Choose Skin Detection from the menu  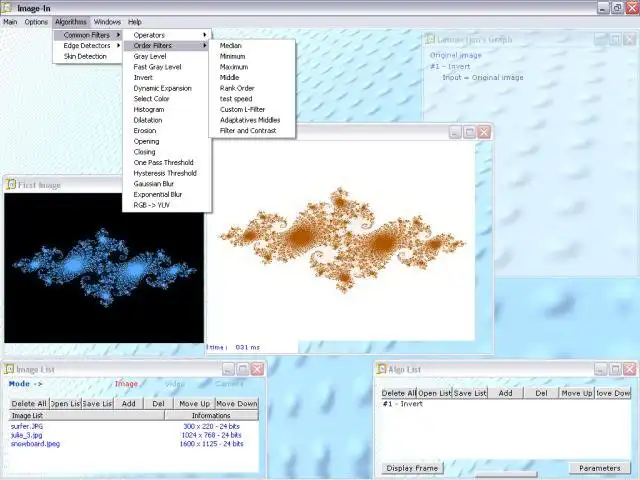pos(88,56)
